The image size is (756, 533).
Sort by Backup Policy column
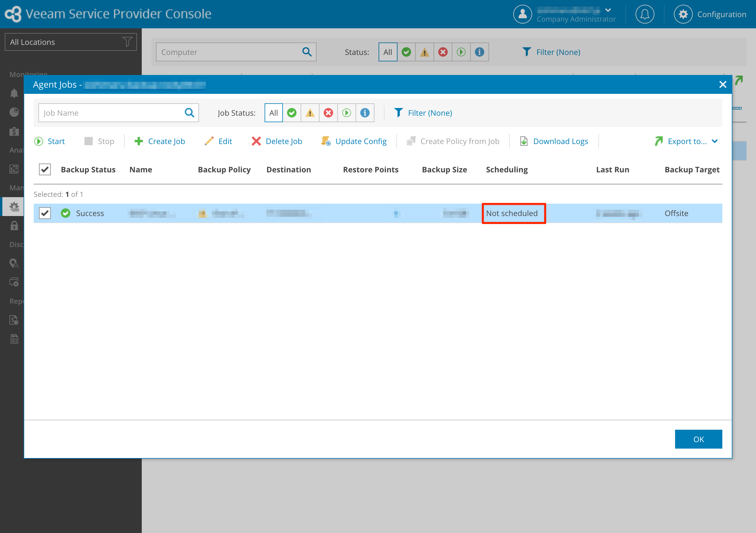224,169
